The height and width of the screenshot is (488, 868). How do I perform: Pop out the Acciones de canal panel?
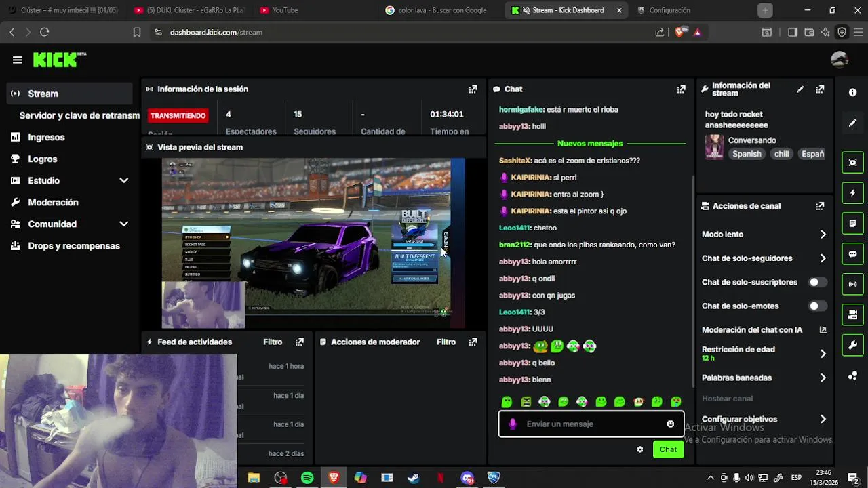[x=820, y=206]
